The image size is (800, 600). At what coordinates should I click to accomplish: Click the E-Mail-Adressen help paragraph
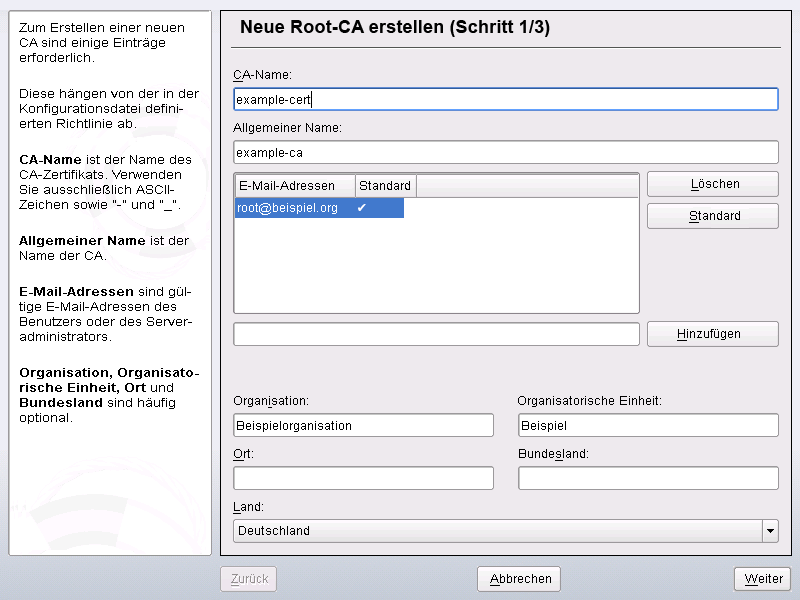click(106, 314)
